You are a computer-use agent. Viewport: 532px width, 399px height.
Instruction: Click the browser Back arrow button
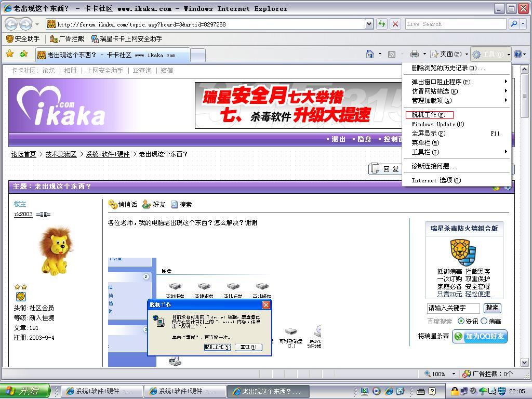pyautogui.click(x=11, y=24)
